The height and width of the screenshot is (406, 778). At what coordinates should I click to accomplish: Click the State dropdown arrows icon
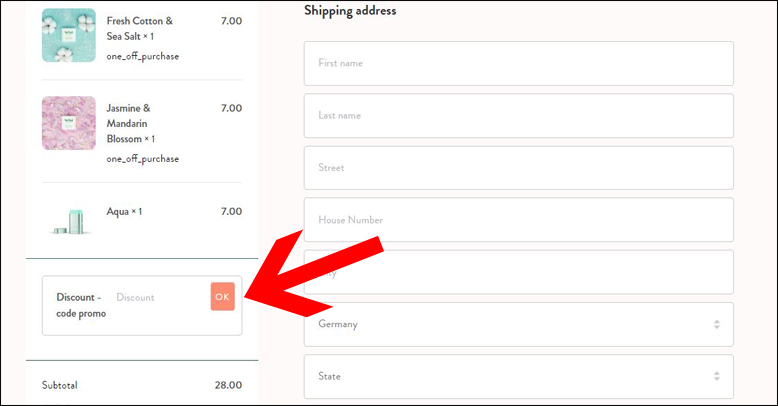tap(716, 376)
